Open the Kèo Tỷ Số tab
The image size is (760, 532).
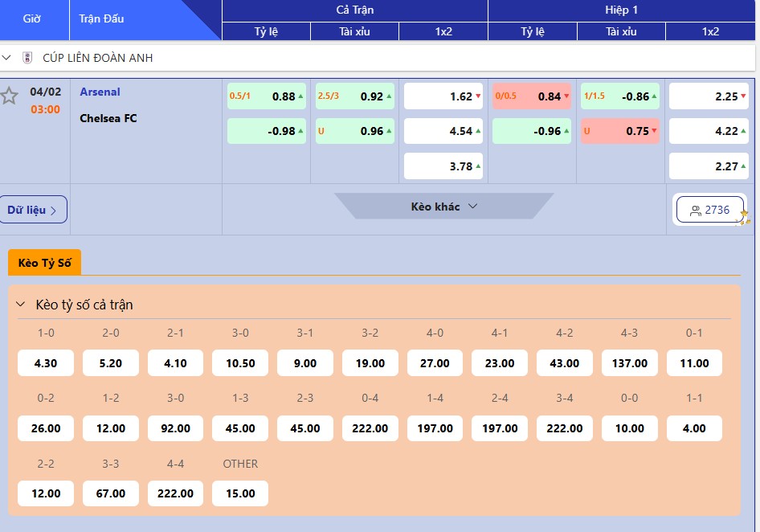(x=44, y=263)
